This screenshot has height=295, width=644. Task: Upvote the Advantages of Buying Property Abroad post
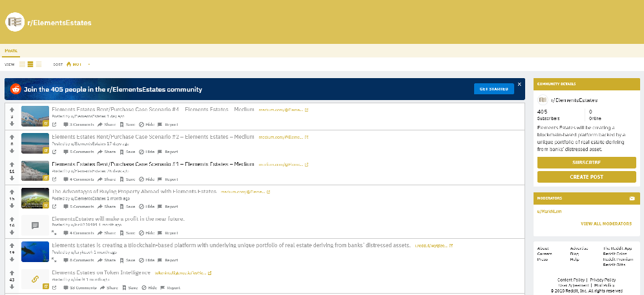[x=12, y=192]
